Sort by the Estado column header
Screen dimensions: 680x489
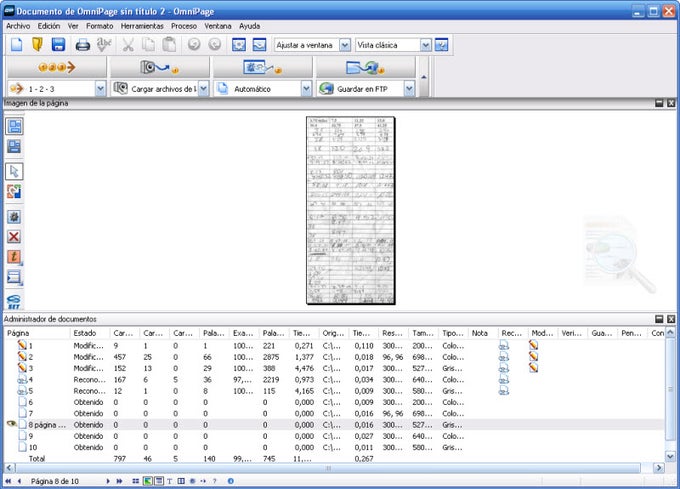coord(89,333)
